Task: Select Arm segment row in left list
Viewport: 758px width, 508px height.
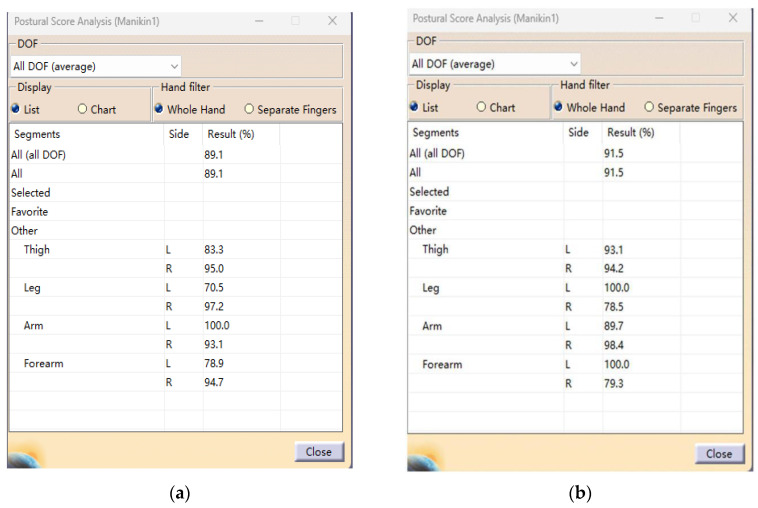Action: pos(34,326)
